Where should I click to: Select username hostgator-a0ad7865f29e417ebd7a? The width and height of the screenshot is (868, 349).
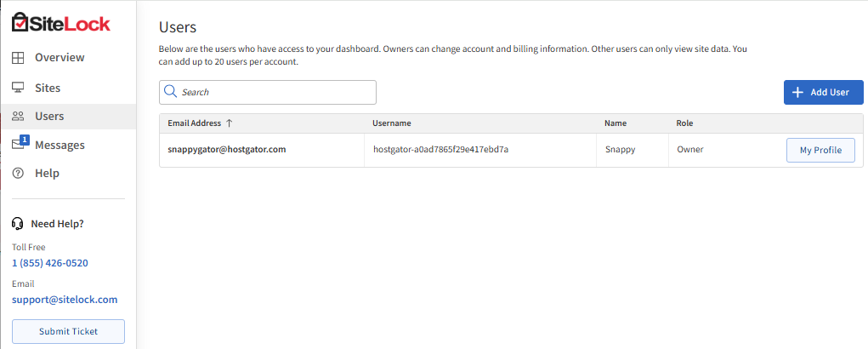click(440, 149)
